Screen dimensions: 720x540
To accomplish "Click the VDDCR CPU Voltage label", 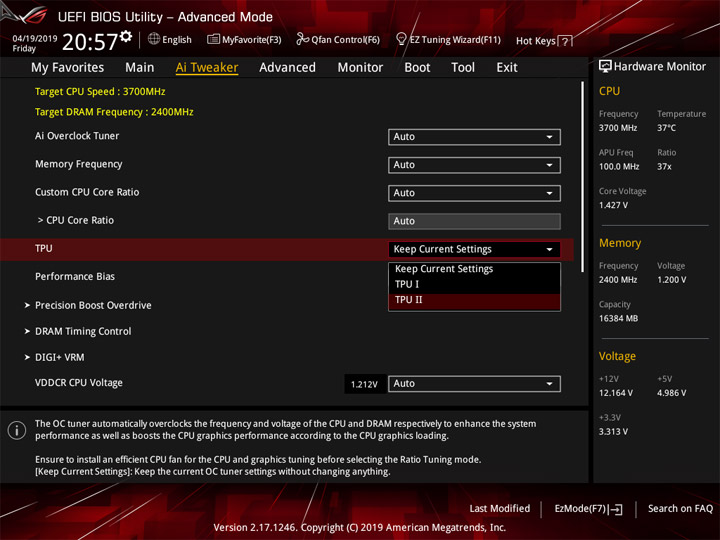I will (x=79, y=382).
